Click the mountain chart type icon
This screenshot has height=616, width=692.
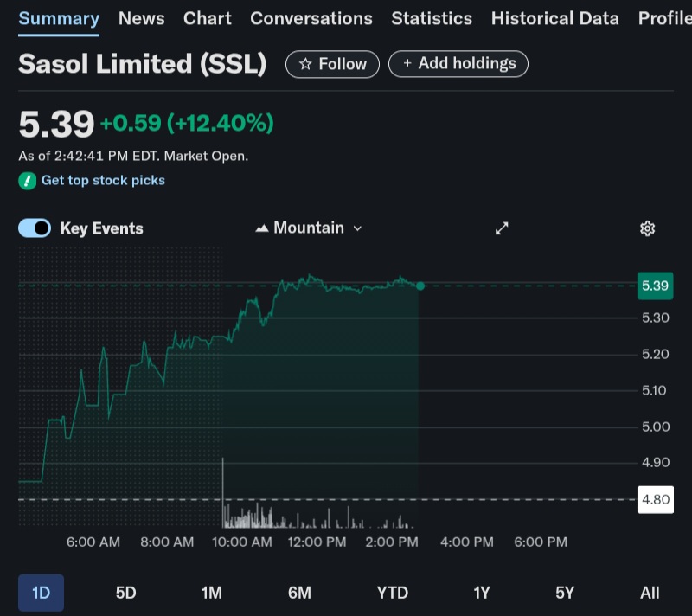pos(262,228)
